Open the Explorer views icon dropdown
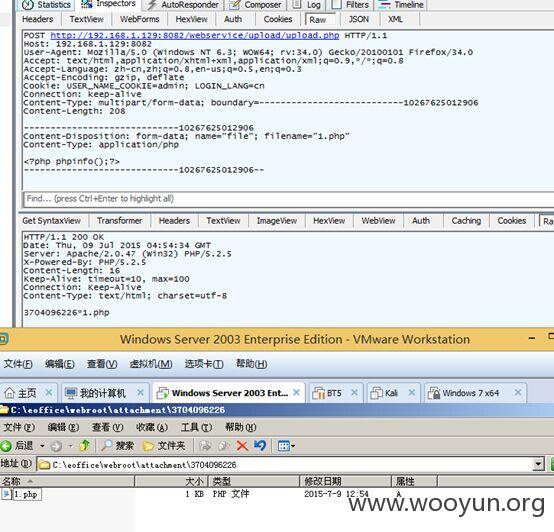Image resolution: width=554 pixels, height=532 pixels. [x=286, y=446]
